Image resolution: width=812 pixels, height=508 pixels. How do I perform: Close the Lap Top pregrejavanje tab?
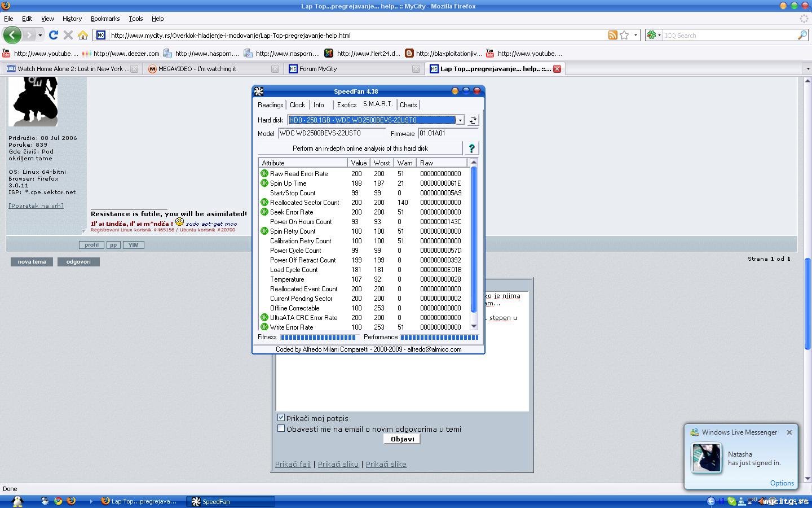pyautogui.click(x=557, y=69)
